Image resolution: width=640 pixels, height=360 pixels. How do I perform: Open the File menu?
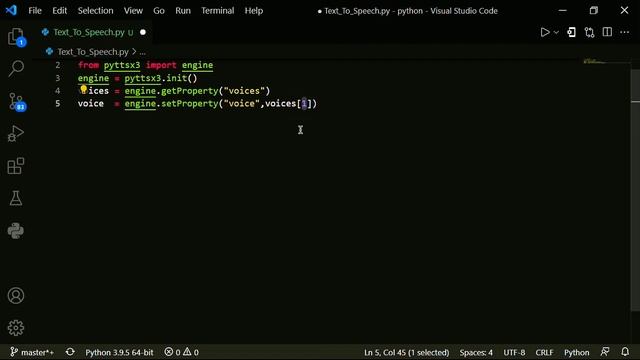coord(35,11)
